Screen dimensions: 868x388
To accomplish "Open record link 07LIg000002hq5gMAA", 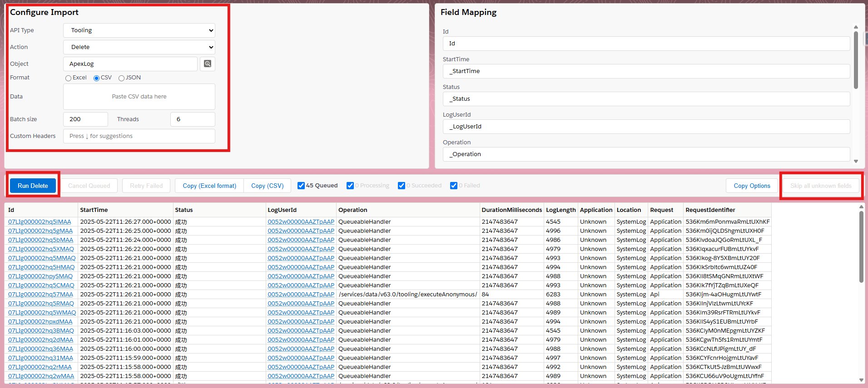I will 40,231.
